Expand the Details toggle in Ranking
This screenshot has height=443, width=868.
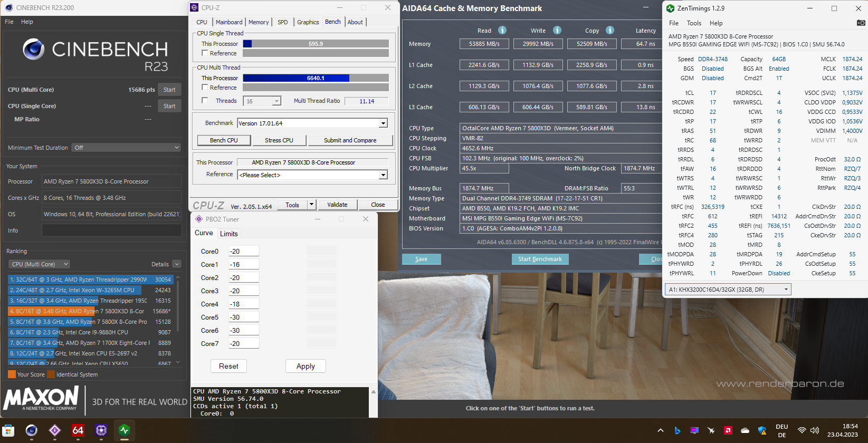point(177,264)
